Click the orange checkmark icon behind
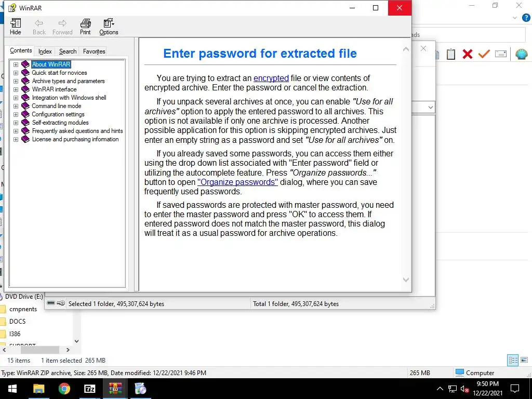532x399 pixels. (x=484, y=54)
